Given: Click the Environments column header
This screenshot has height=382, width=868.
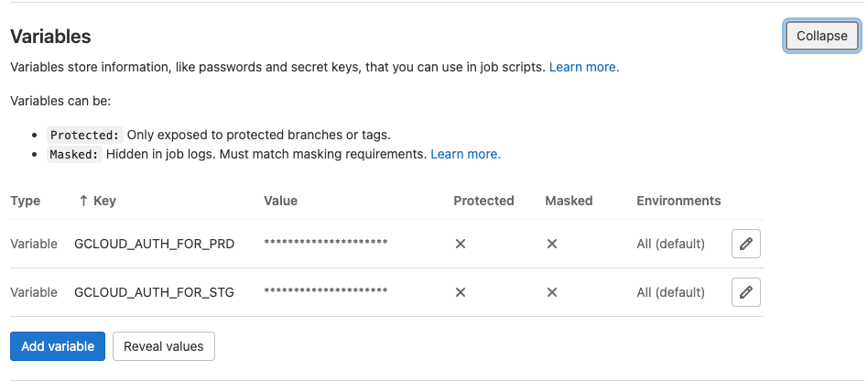Looking at the screenshot, I should (x=678, y=201).
